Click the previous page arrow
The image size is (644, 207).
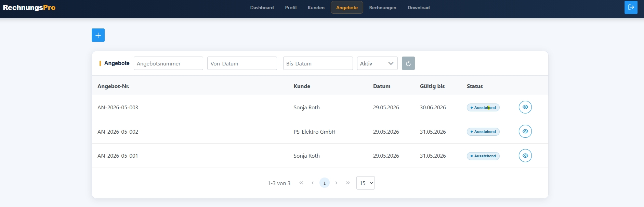(313, 183)
